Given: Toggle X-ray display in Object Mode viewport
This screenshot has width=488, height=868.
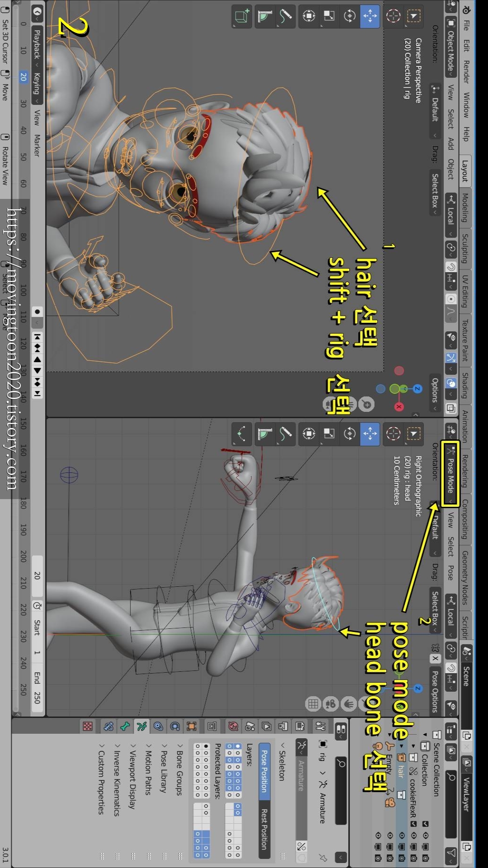Looking at the screenshot, I should point(451,408).
